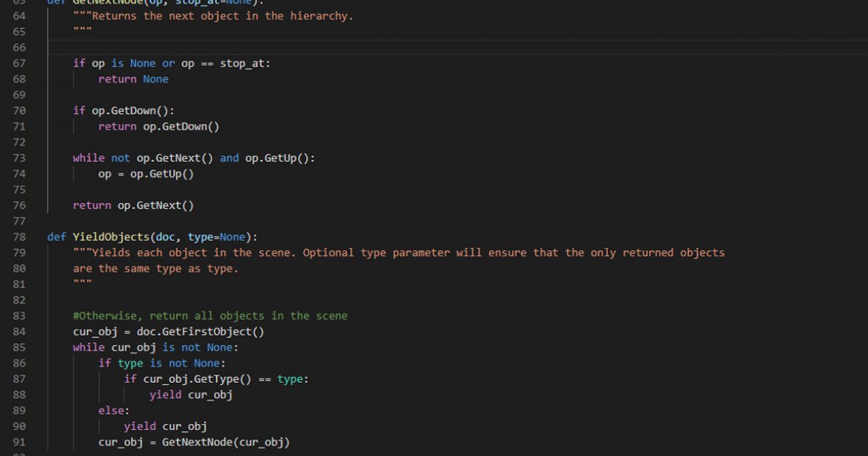Click the type=None parameter on line 78
Viewport: 868px width, 456px height.
pos(219,237)
